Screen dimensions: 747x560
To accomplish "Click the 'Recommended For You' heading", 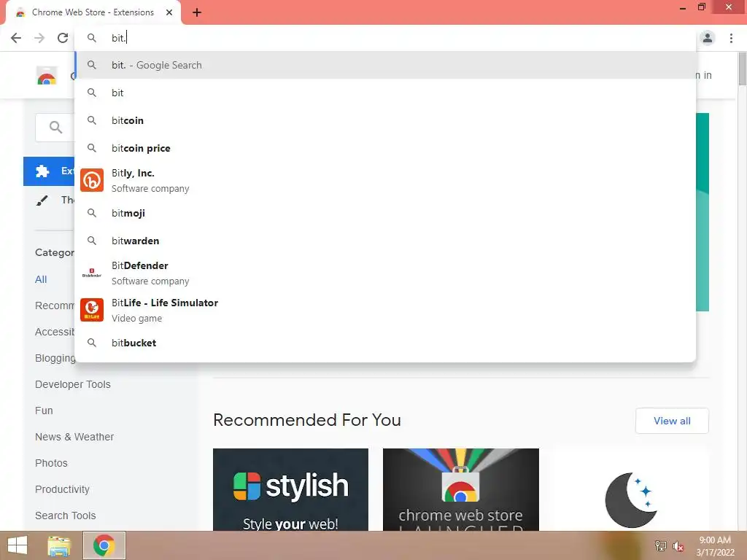I will [x=307, y=421].
